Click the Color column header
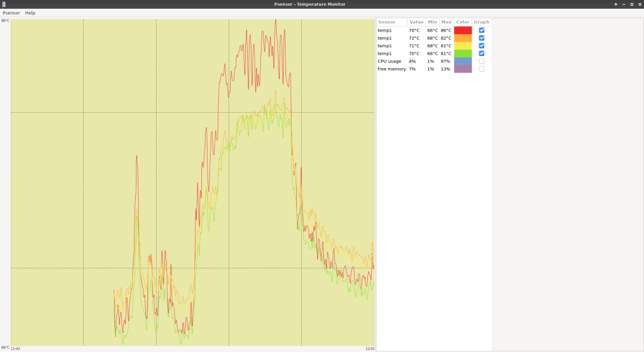The height and width of the screenshot is (352, 644). [463, 22]
